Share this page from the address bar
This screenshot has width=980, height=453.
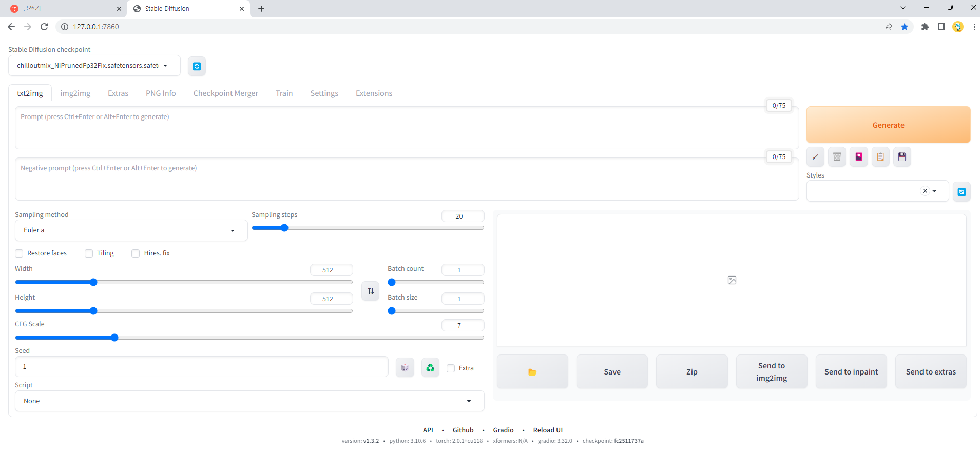point(888,27)
